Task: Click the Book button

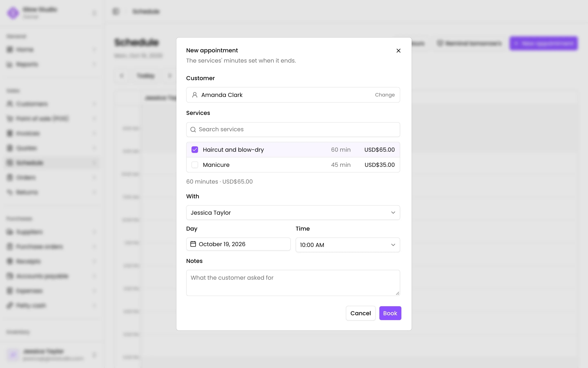Action: (x=390, y=313)
